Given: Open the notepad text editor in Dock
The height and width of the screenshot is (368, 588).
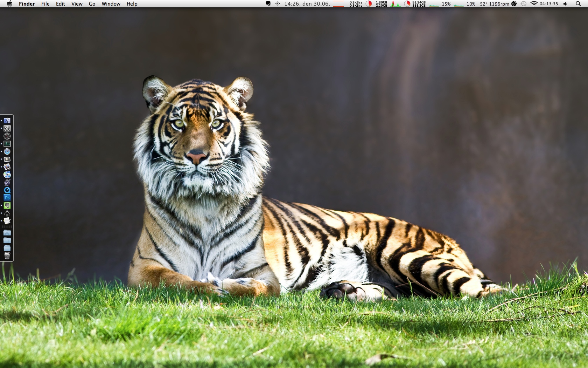Looking at the screenshot, I should click(x=7, y=221).
